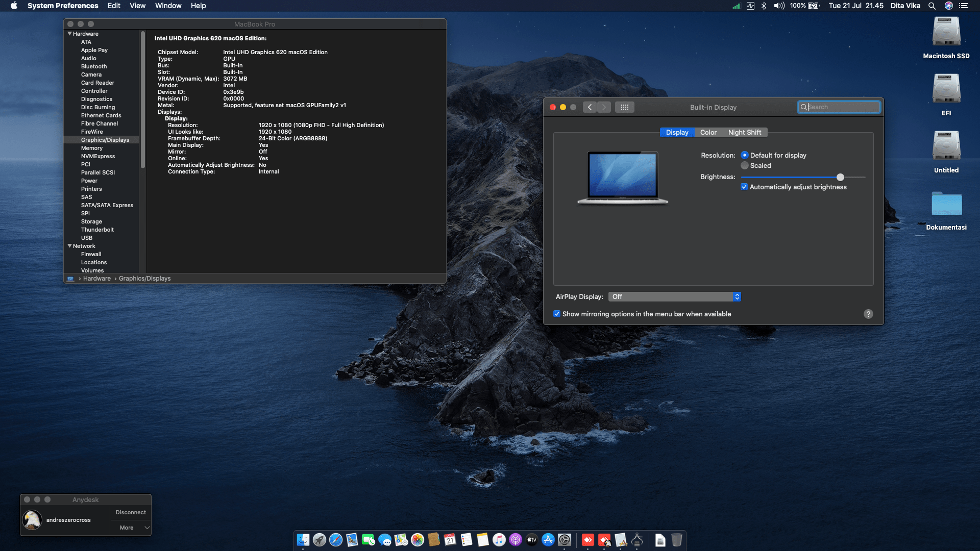This screenshot has width=980, height=551.
Task: Open Notes app in the Dock
Action: [483, 540]
